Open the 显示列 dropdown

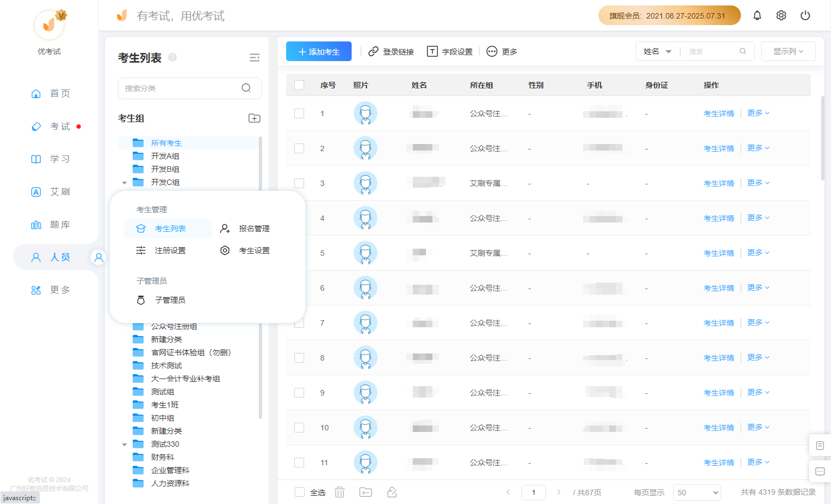(788, 51)
